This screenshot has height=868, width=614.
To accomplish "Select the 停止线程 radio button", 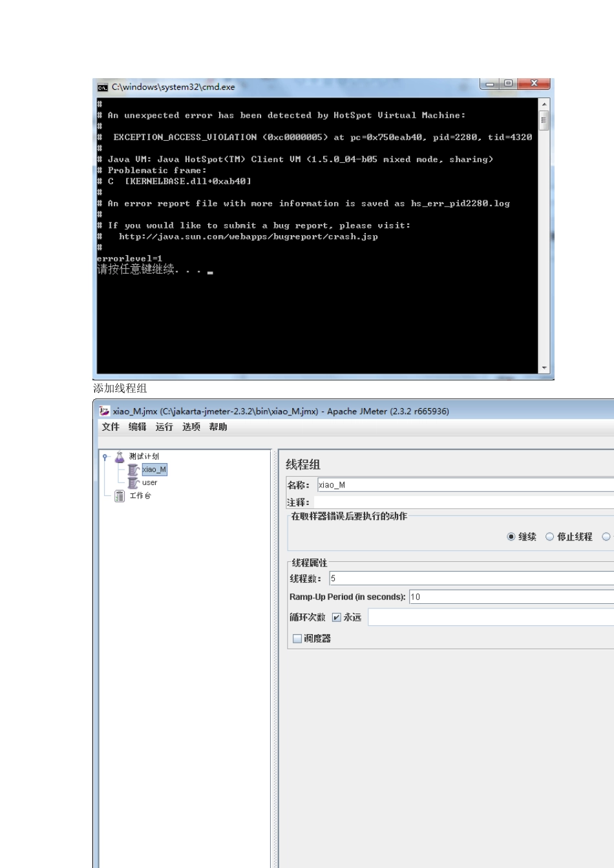I will [550, 537].
